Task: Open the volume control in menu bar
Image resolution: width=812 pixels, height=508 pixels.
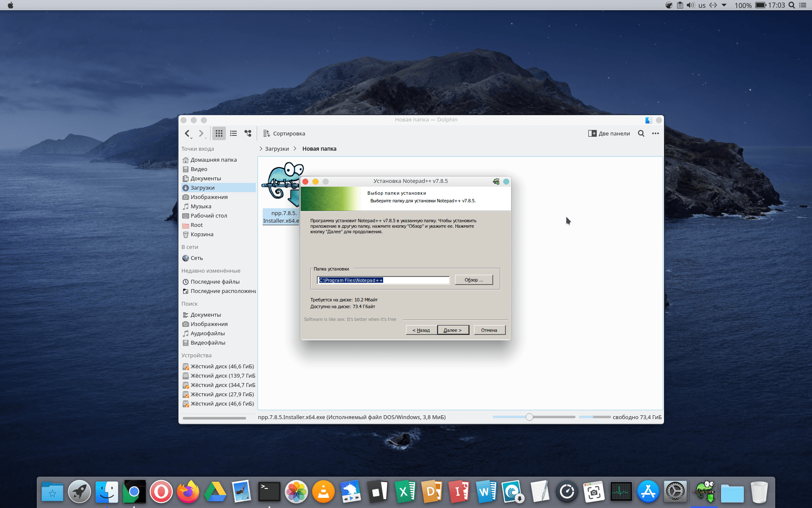Action: tap(691, 5)
